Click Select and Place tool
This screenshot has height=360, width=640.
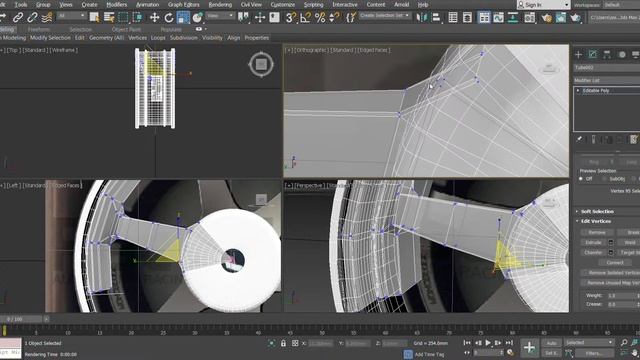(x=198, y=17)
